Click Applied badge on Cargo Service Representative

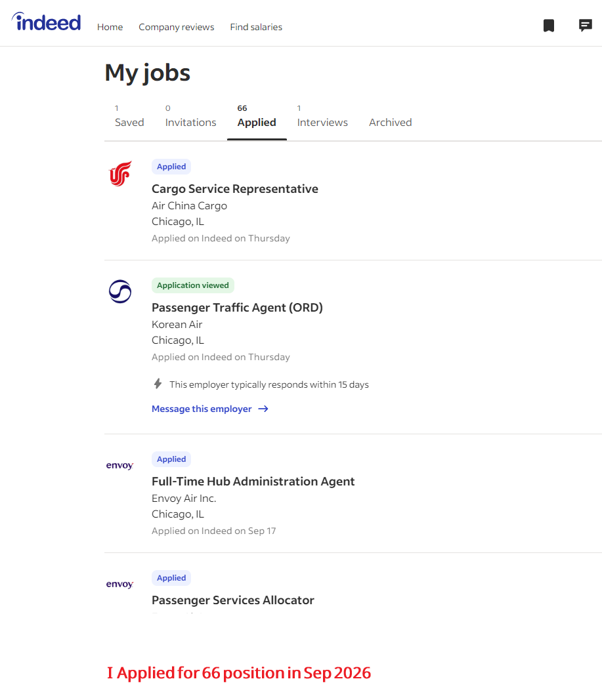[171, 167]
